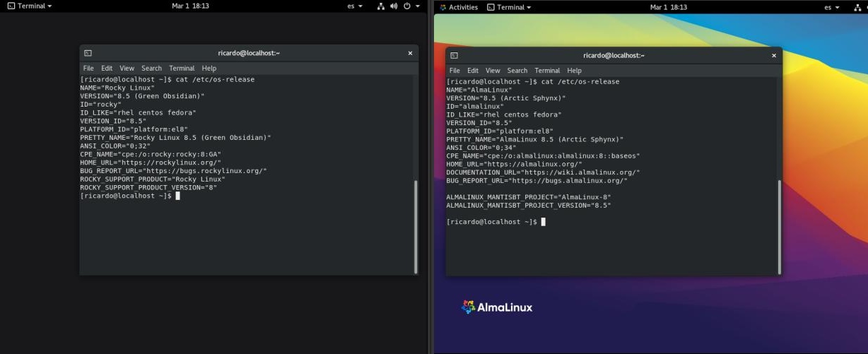The image size is (868, 354).
Task: Click AlmaLinux terminal title ricardo@localhost:~
Action: 614,55
